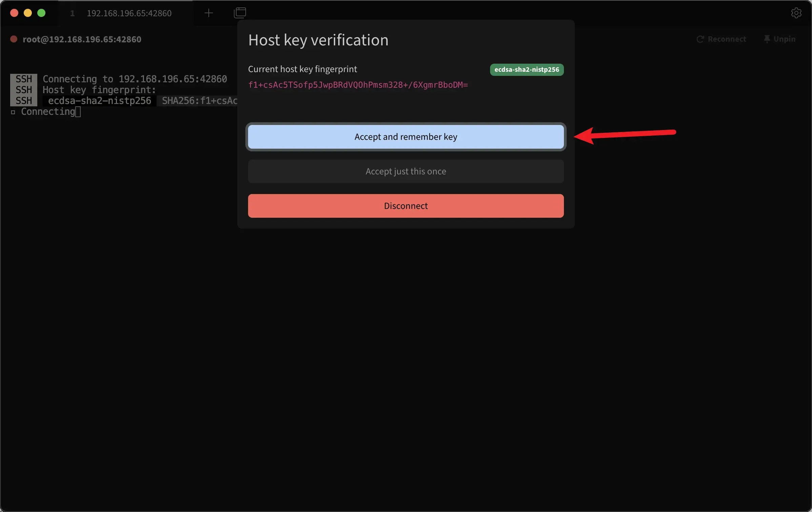Minimize window using the yellow button
The width and height of the screenshot is (812, 512).
point(28,13)
